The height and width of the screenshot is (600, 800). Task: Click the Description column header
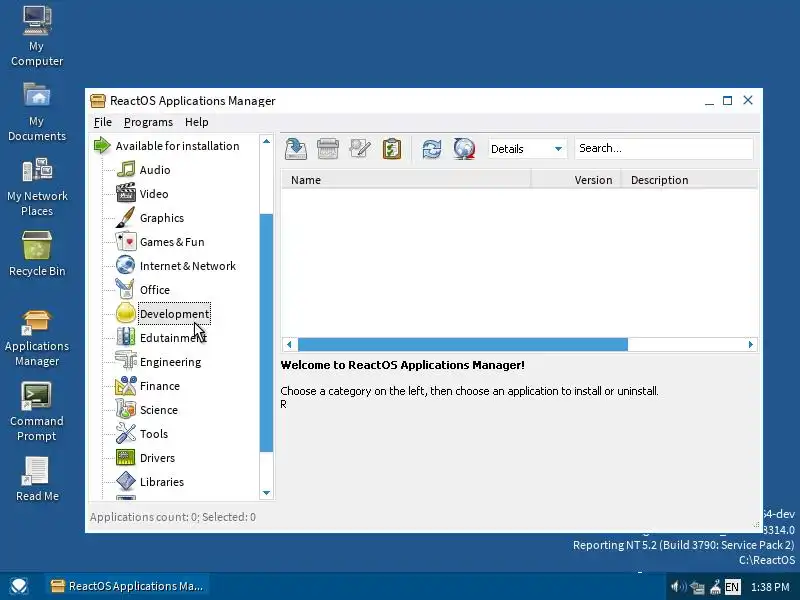[689, 180]
